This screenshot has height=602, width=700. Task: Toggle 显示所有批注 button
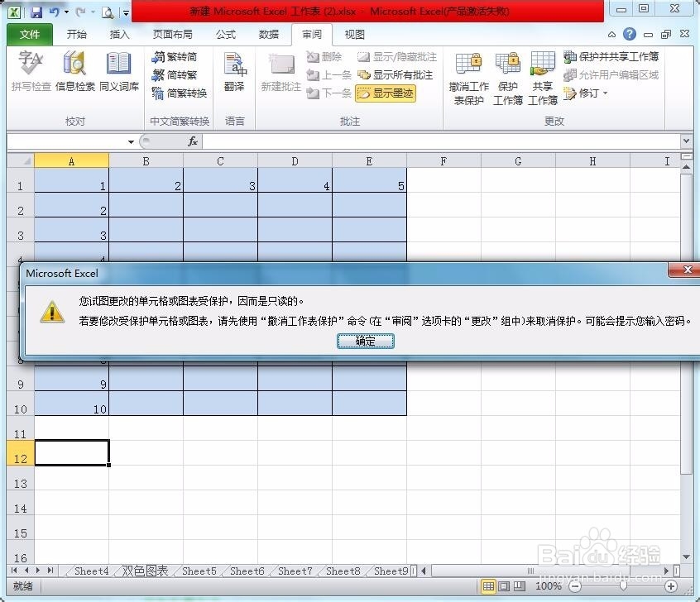tap(395, 75)
